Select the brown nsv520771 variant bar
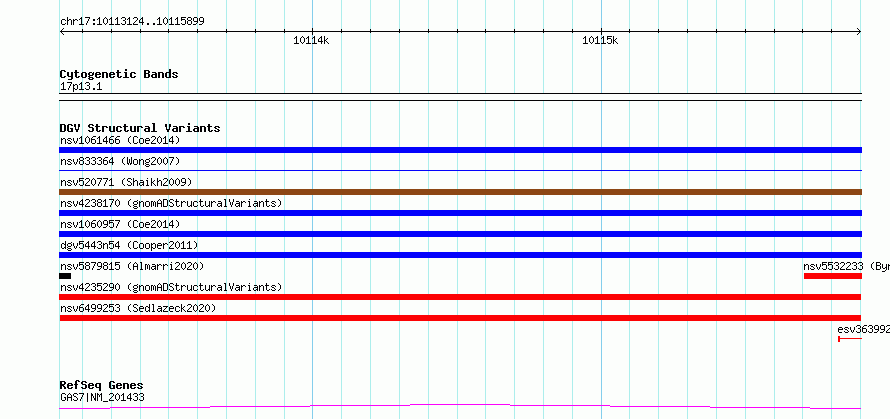 (x=460, y=192)
